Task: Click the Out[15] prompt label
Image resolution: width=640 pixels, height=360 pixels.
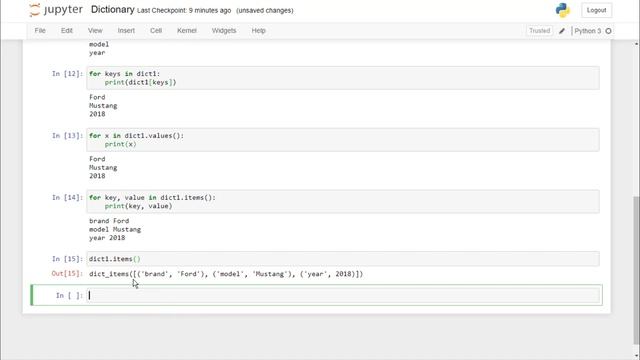Action: pyautogui.click(x=67, y=273)
